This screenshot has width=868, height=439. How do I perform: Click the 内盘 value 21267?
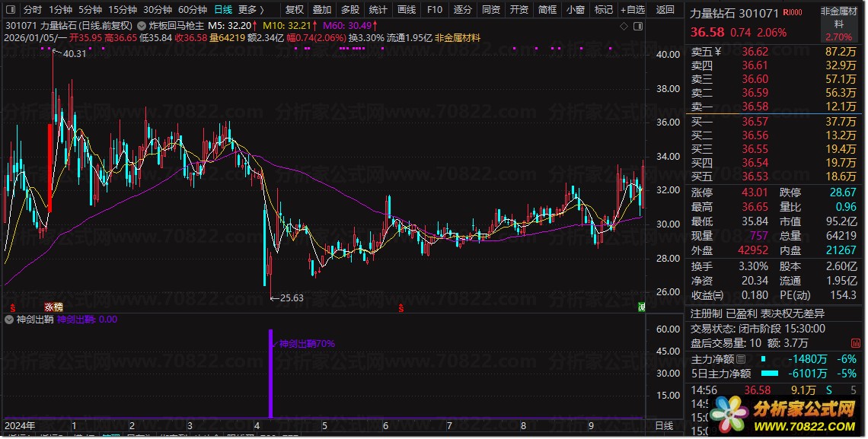tap(841, 250)
